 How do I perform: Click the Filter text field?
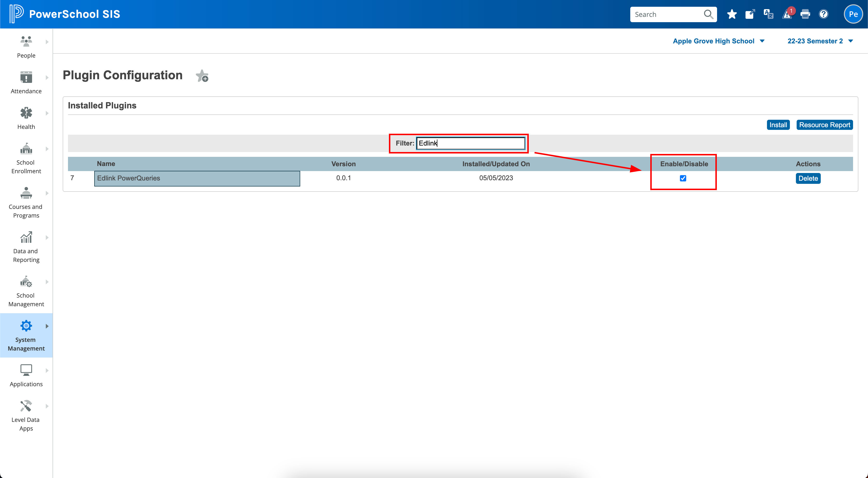(470, 143)
